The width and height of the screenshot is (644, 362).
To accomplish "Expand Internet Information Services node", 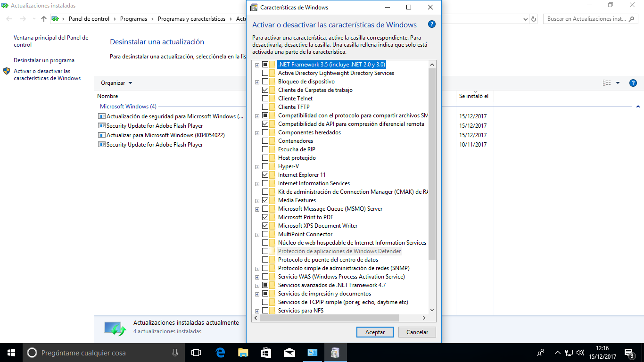I will coord(257,184).
